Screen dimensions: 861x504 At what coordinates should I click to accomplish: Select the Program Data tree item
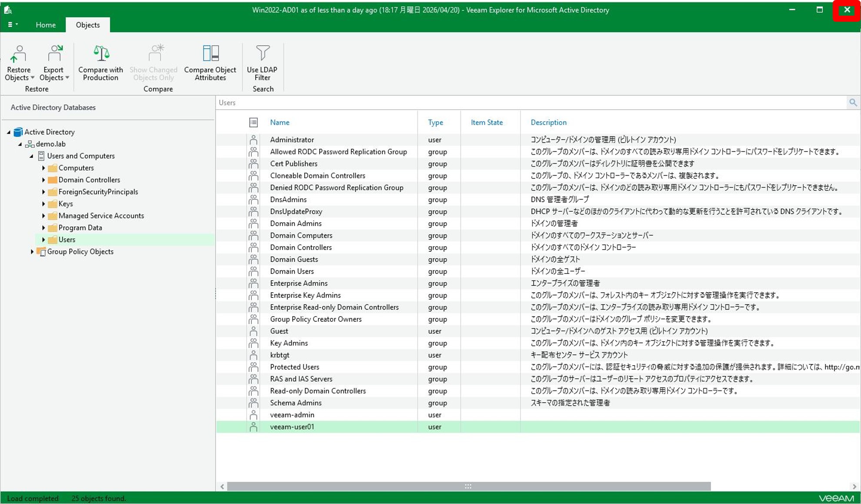coord(80,228)
